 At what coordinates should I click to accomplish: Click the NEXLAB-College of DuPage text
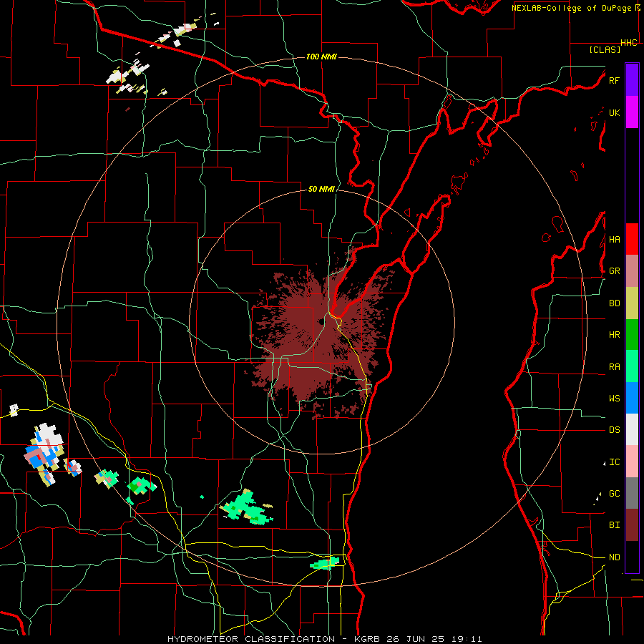571,8
